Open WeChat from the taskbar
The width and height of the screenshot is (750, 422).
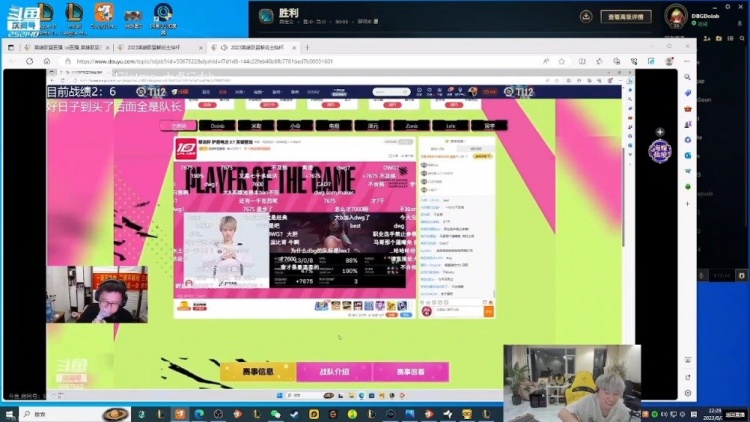276,414
